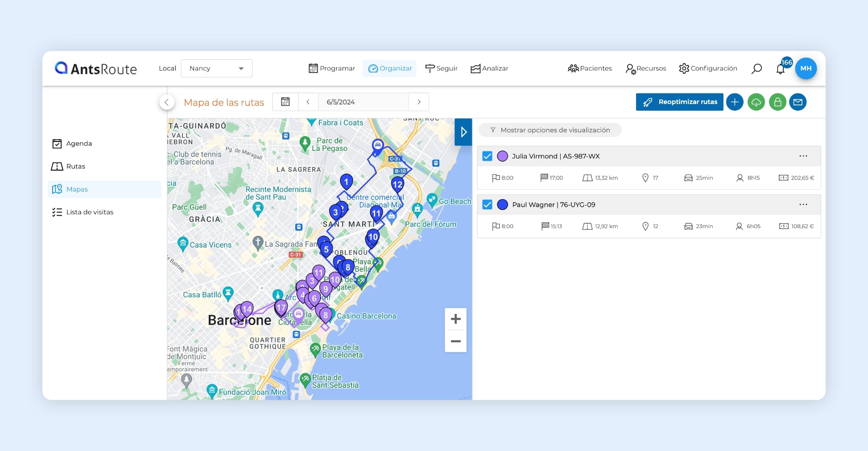This screenshot has width=868, height=451.
Task: Uncheck Paul Wagner route checkbox
Action: pyautogui.click(x=488, y=205)
